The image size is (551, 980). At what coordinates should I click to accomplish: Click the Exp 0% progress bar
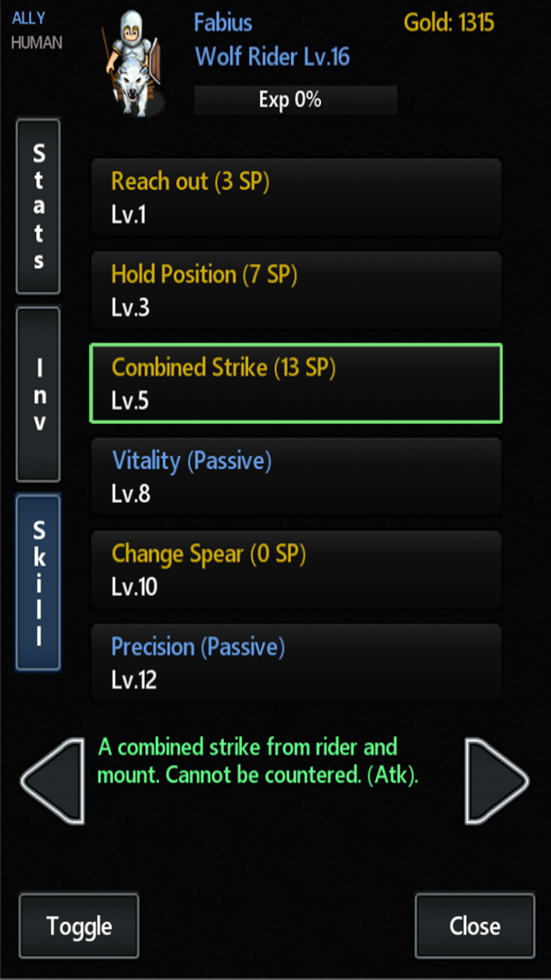coord(295,100)
